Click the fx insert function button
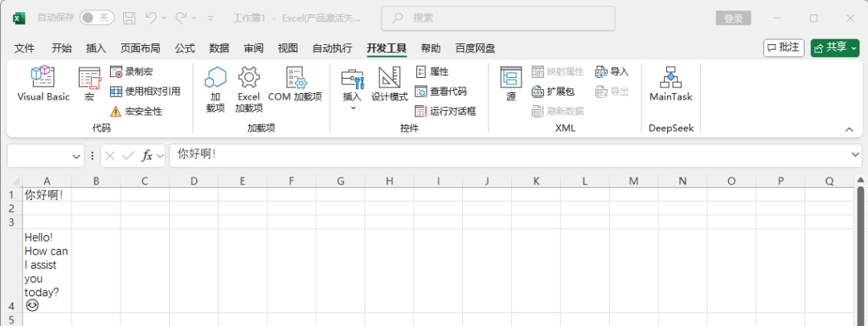868x326 pixels. 147,156
